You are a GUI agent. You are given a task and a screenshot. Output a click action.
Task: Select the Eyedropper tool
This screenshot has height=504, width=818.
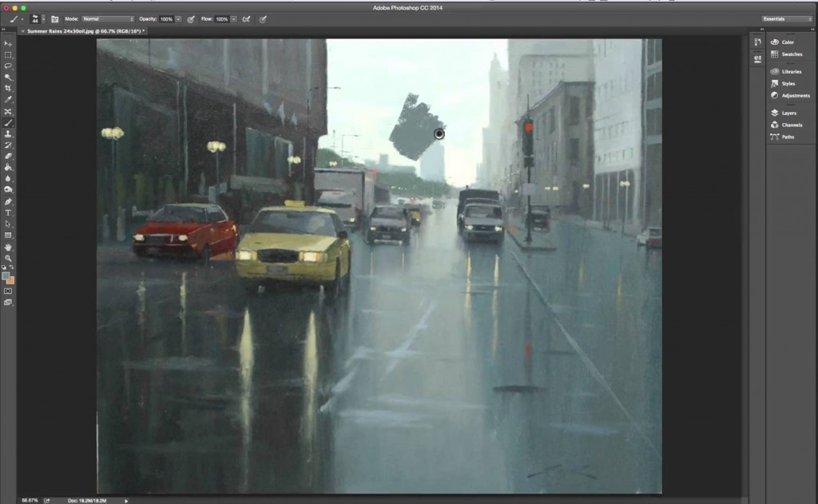(x=8, y=100)
